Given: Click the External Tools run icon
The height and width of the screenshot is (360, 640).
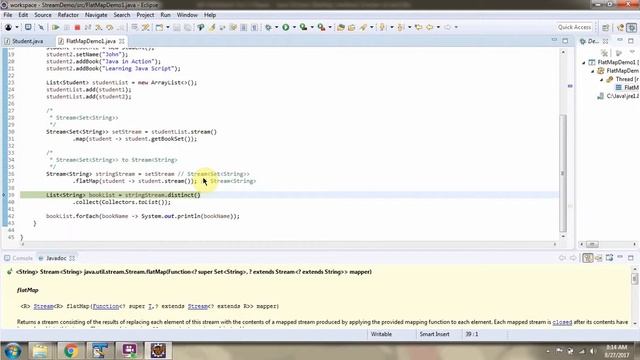Looking at the screenshot, I should tap(322, 27).
